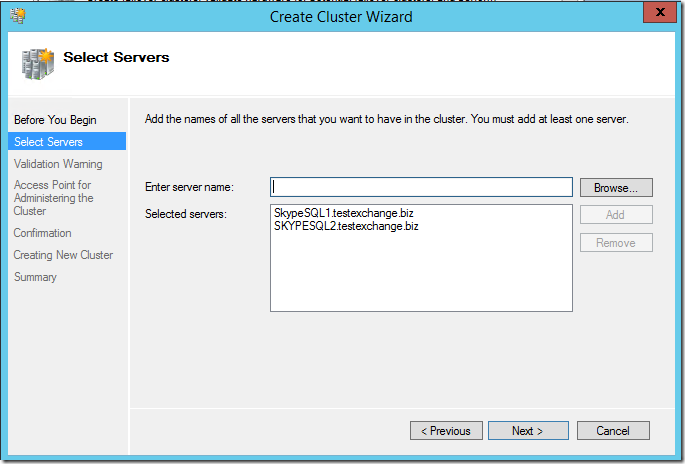Select the Select Servers step
This screenshot has width=685, height=464.
[67, 142]
